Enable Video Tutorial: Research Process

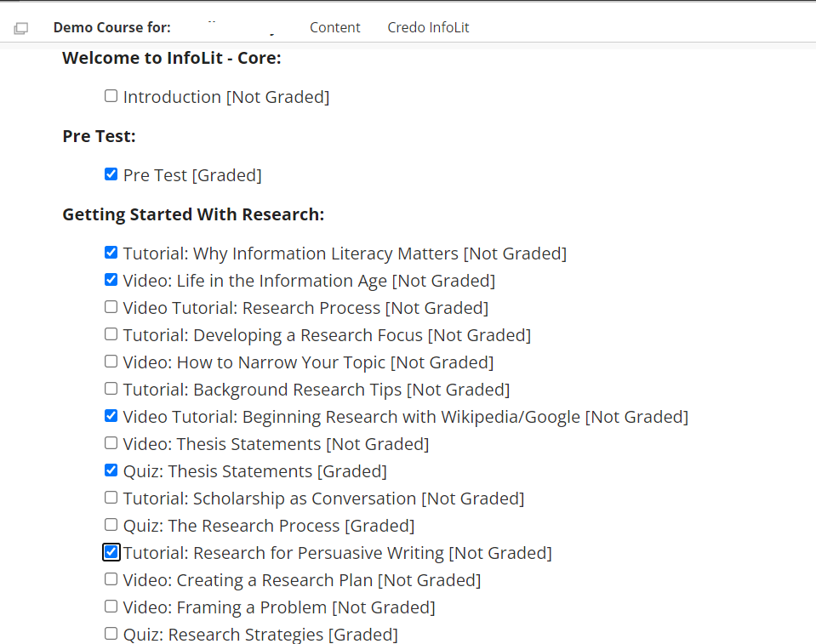[x=111, y=306]
